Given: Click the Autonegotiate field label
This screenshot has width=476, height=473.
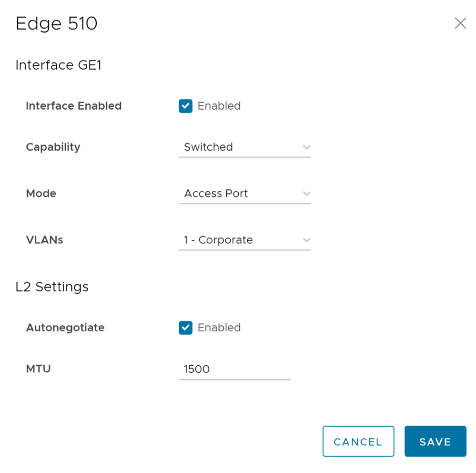Looking at the screenshot, I should click(x=65, y=328).
